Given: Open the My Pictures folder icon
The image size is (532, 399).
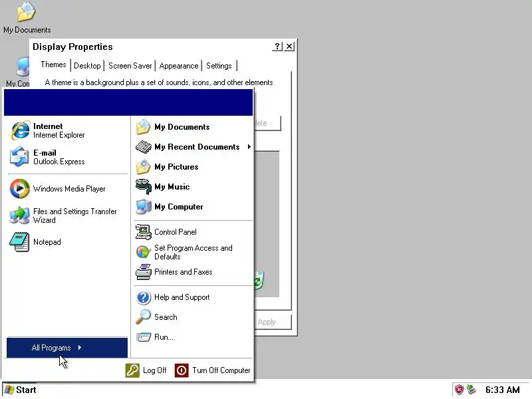Looking at the screenshot, I should [143, 167].
